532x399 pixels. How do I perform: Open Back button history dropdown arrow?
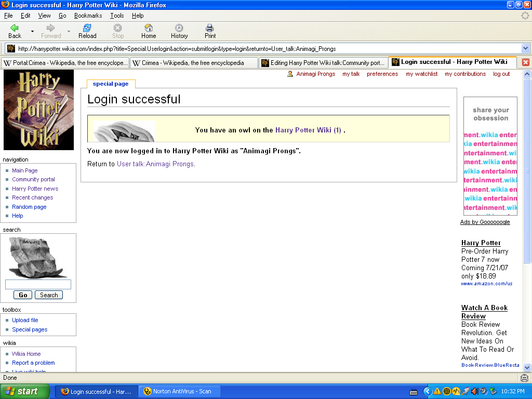click(x=32, y=31)
